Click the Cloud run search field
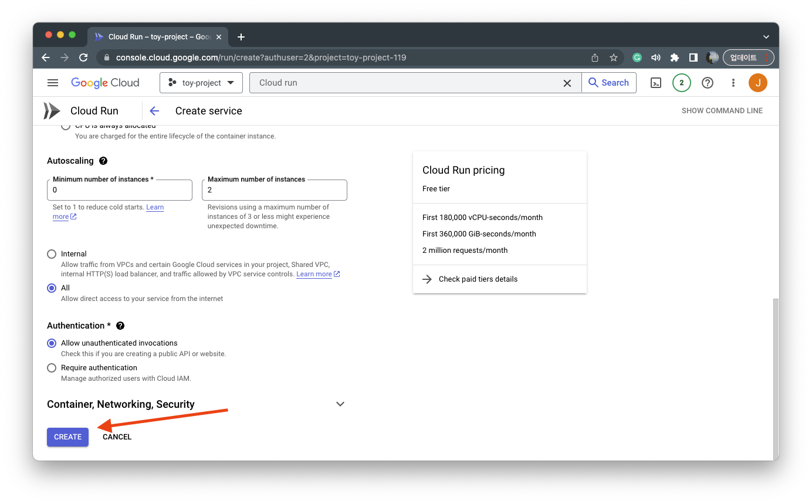The width and height of the screenshot is (812, 504). coord(409,83)
